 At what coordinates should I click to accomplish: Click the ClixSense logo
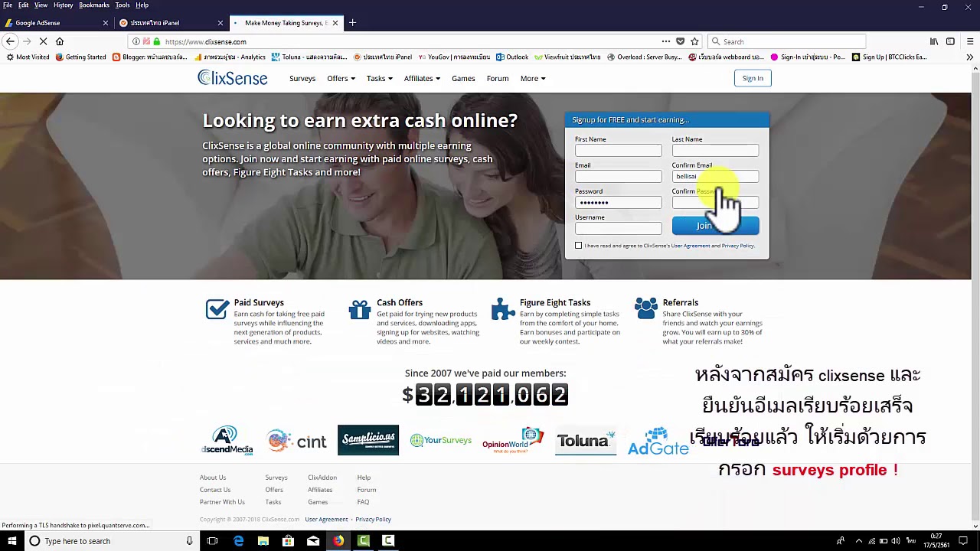click(232, 77)
